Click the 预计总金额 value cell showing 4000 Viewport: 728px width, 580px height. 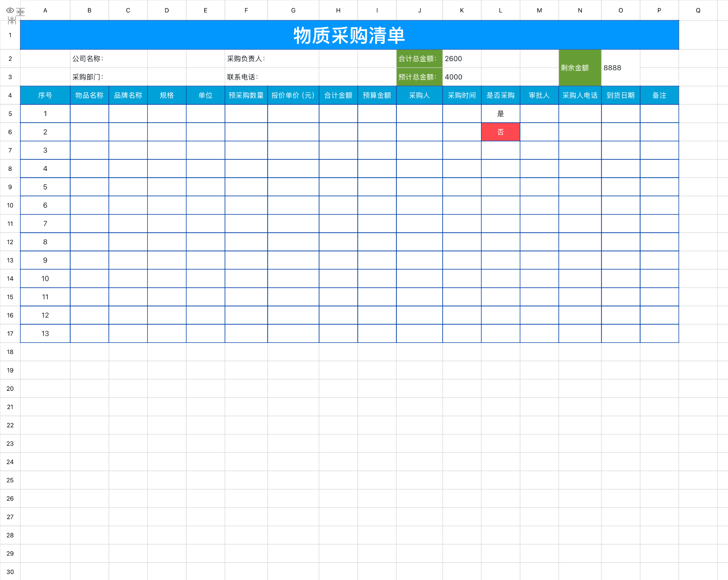coord(462,77)
